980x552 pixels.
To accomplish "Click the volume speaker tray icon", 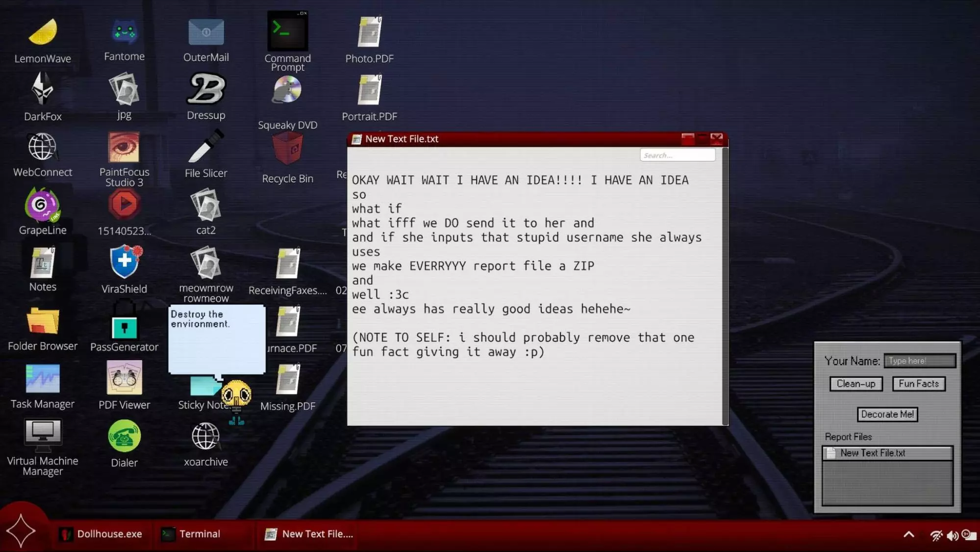I will pyautogui.click(x=952, y=535).
